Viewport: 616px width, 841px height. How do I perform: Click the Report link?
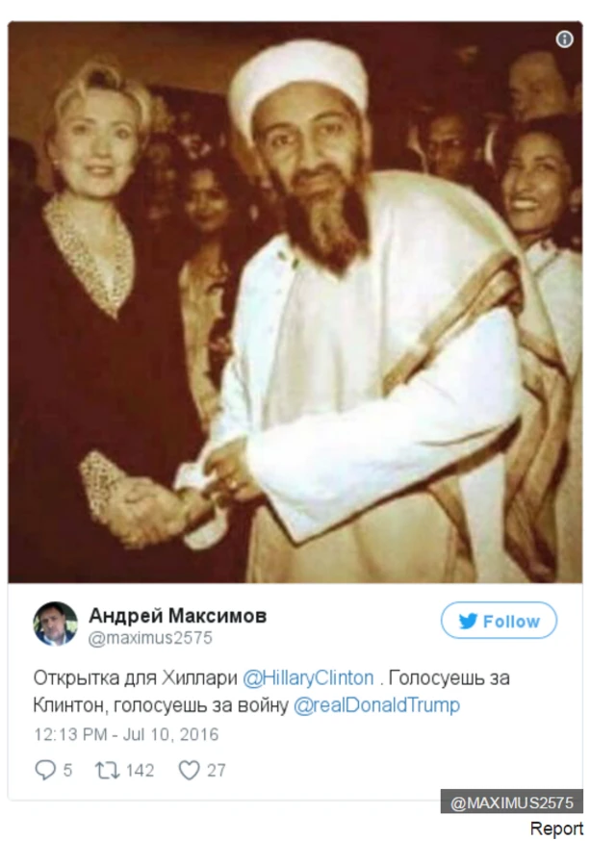pos(556,828)
